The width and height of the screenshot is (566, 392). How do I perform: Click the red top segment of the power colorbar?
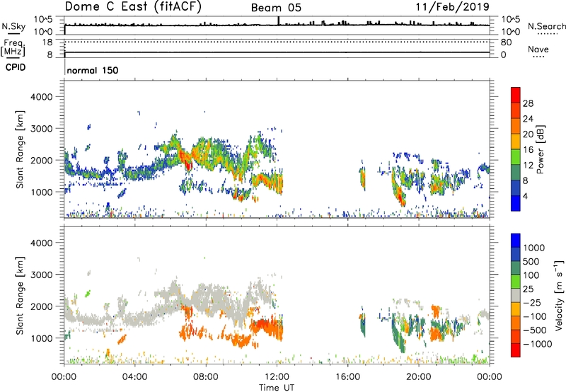pyautogui.click(x=516, y=96)
